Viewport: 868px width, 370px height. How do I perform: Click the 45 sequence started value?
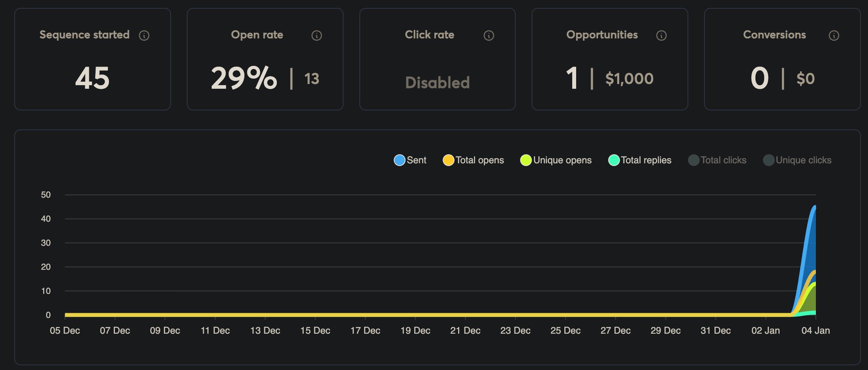[92, 78]
